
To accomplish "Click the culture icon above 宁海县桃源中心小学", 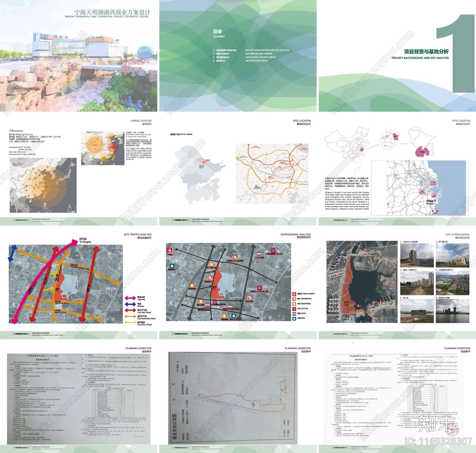I will pyautogui.click(x=273, y=251).
